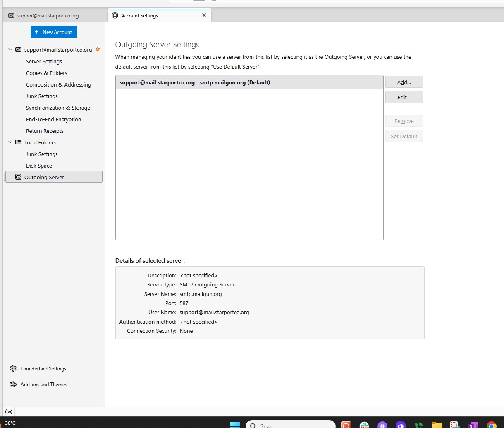Click the Server Name value smtp.mailgun.org
The height and width of the screenshot is (428, 504).
coord(201,294)
